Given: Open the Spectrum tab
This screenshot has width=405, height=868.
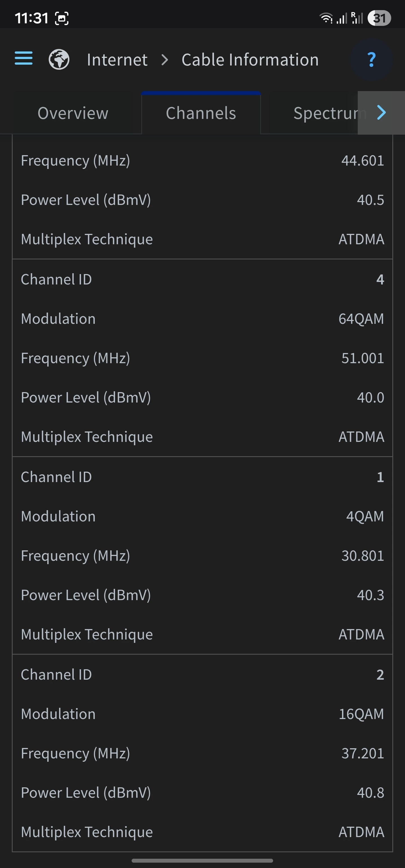Looking at the screenshot, I should pos(325,113).
